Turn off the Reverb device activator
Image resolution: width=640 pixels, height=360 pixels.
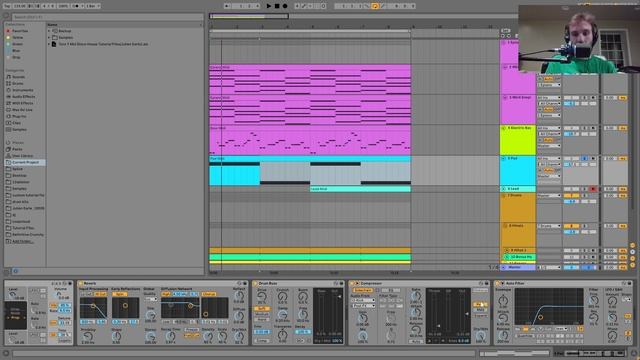point(80,283)
